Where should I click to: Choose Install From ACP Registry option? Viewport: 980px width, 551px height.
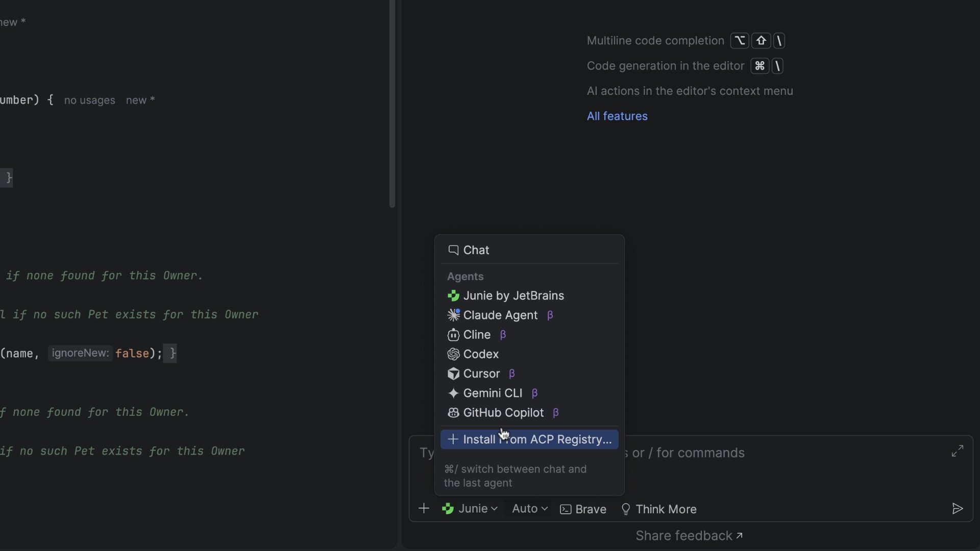[x=529, y=440]
